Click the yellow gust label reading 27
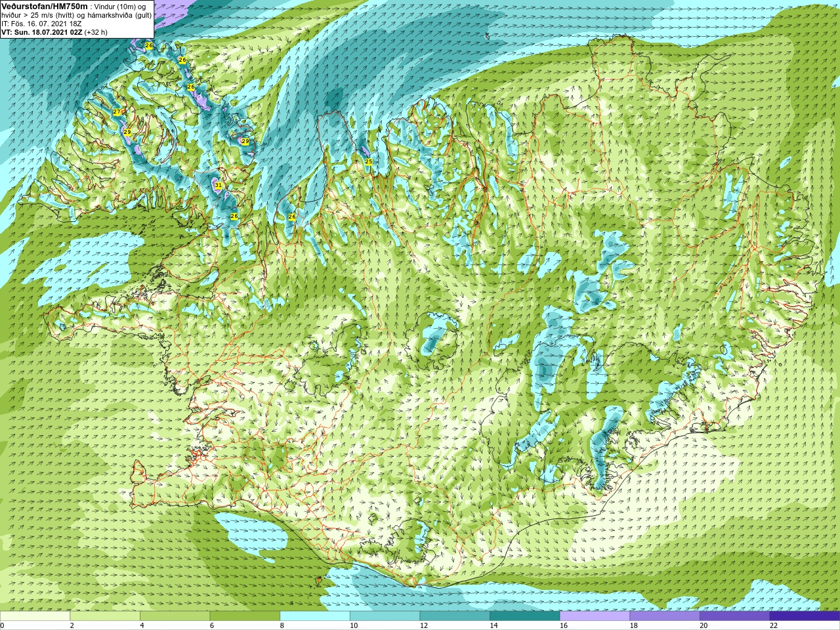The width and height of the screenshot is (840, 630). click(x=117, y=112)
